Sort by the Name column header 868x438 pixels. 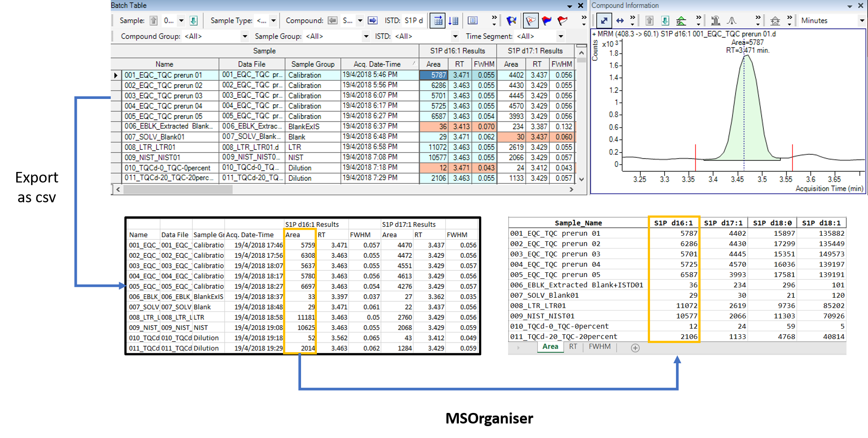[x=164, y=64]
